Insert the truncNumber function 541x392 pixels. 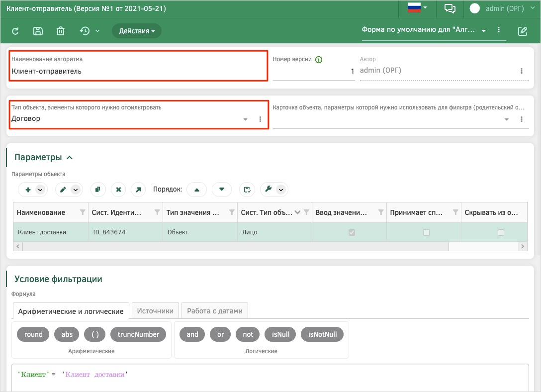(138, 334)
